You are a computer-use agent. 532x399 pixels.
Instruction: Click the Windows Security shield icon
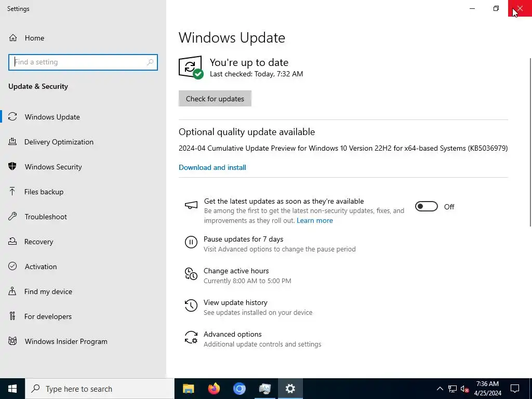(x=12, y=167)
